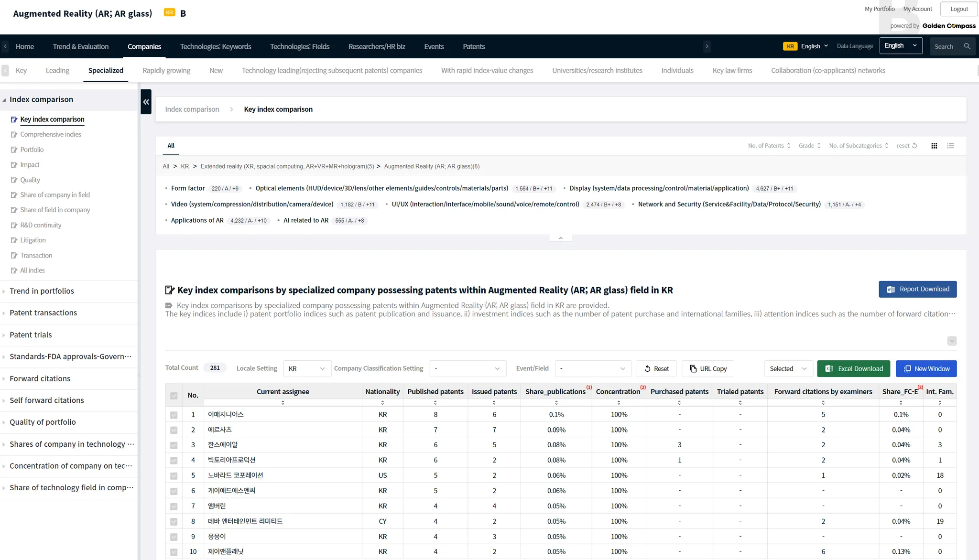Expand description with down chevron button
The width and height of the screenshot is (979, 560).
tap(952, 341)
